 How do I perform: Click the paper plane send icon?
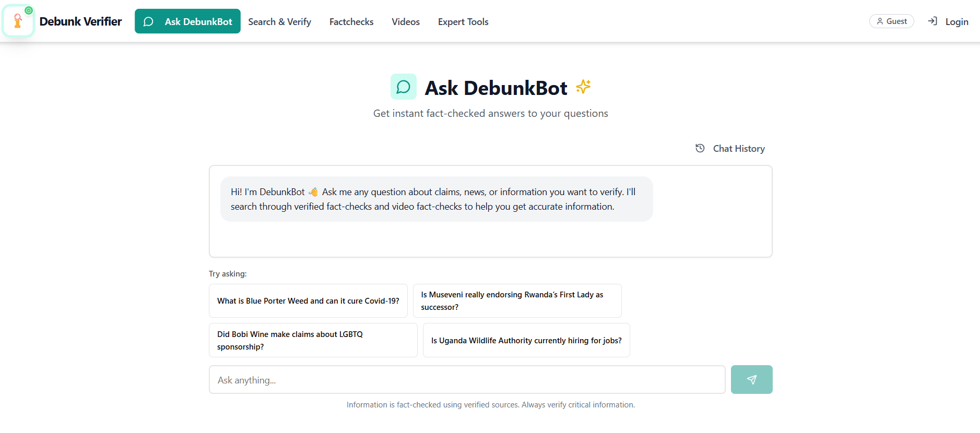pyautogui.click(x=751, y=380)
